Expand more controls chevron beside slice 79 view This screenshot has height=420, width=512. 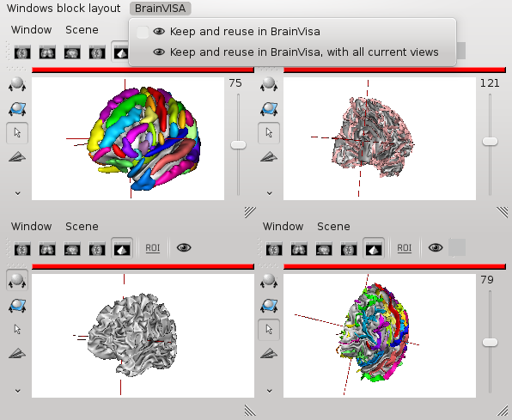270,391
